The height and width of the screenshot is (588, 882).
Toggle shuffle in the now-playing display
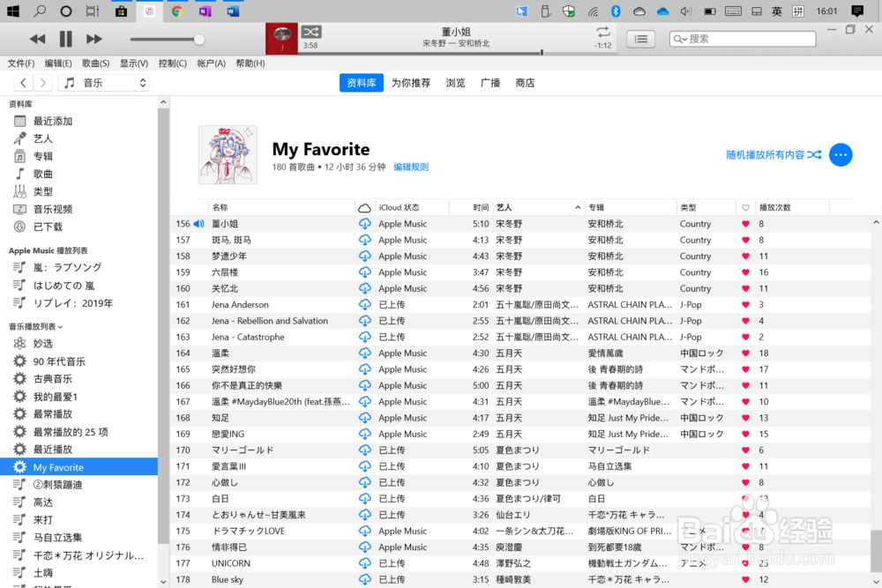pos(311,32)
